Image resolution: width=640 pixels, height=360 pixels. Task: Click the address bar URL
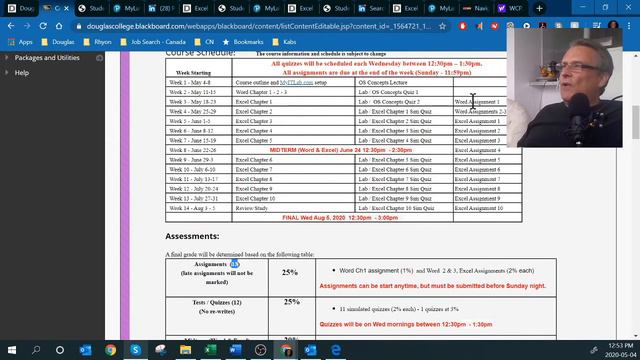coord(258,26)
